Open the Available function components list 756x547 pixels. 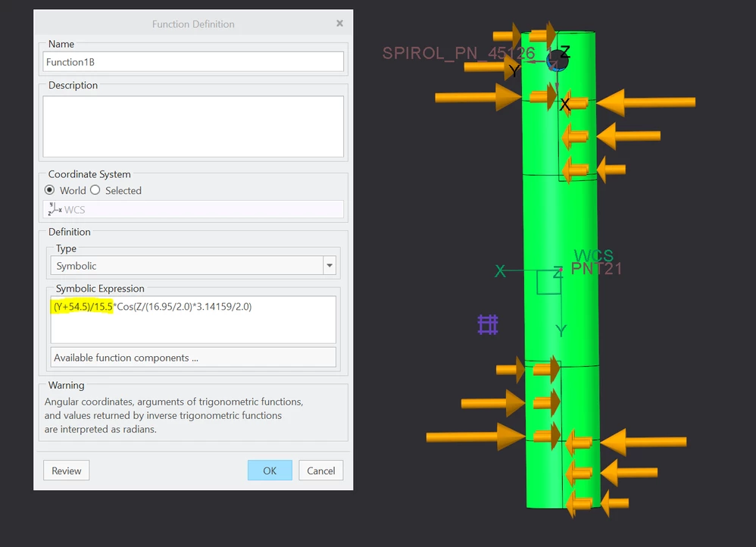pos(192,357)
